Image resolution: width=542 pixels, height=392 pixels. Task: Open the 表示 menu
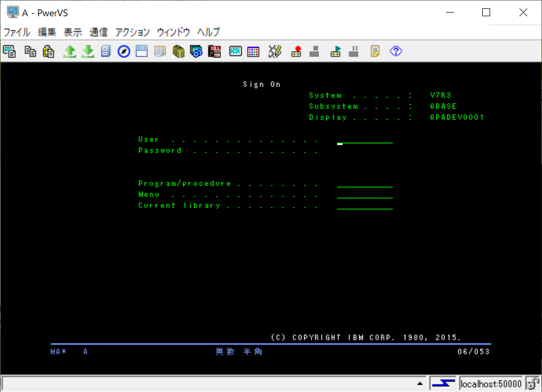coord(72,32)
